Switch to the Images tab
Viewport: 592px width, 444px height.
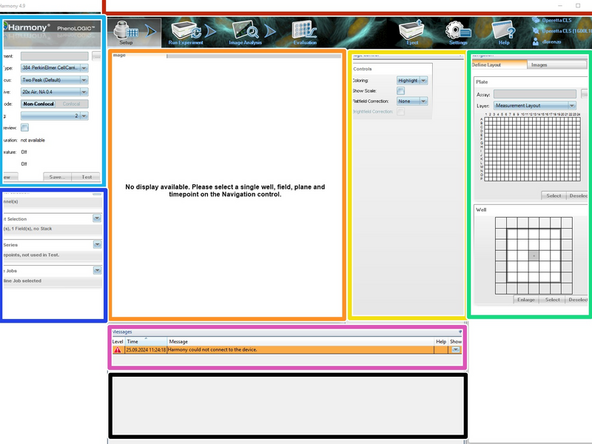pyautogui.click(x=557, y=65)
